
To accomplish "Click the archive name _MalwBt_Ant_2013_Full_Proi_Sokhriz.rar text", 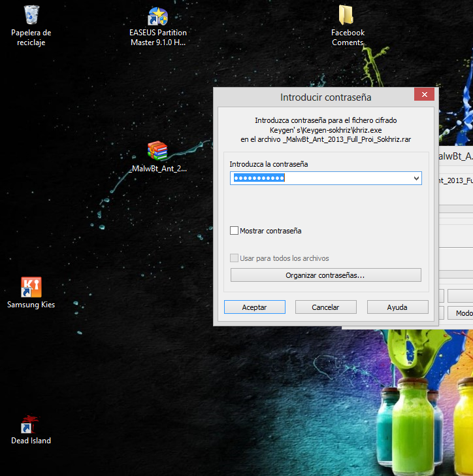I will click(347, 140).
